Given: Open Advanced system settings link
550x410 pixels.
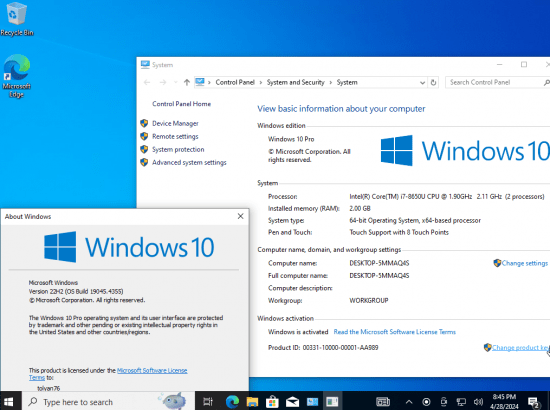Looking at the screenshot, I should (x=189, y=162).
